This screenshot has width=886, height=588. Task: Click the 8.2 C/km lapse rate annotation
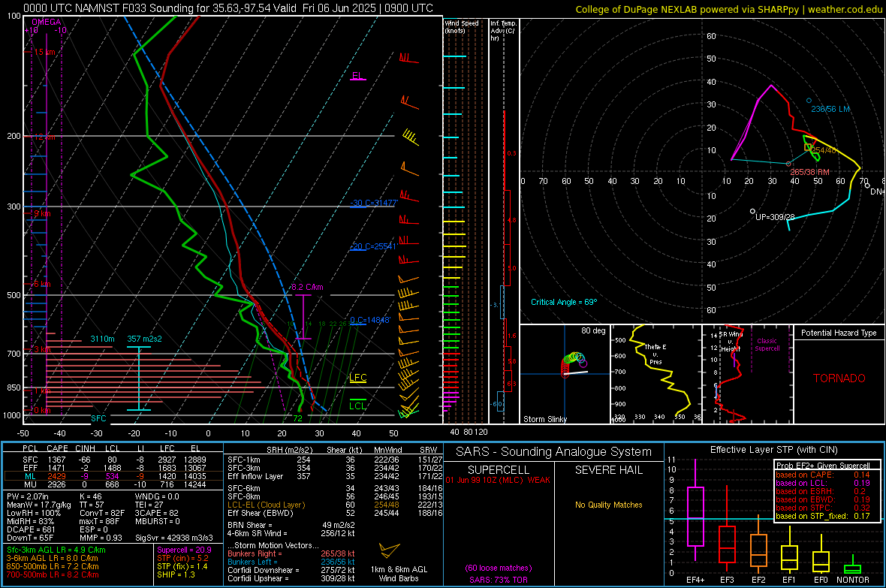pos(307,287)
